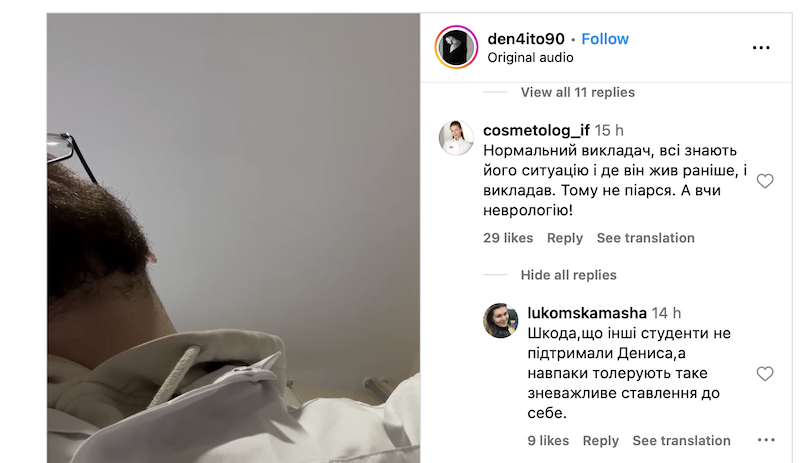This screenshot has height=463, width=800.
Task: Follow the den4ito90 account
Action: [x=605, y=39]
